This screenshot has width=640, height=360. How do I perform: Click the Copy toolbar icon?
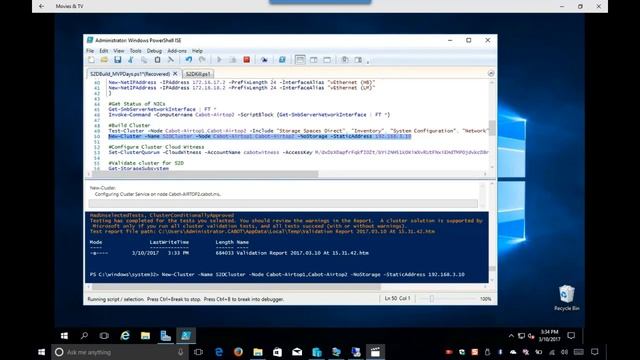[x=144, y=60]
